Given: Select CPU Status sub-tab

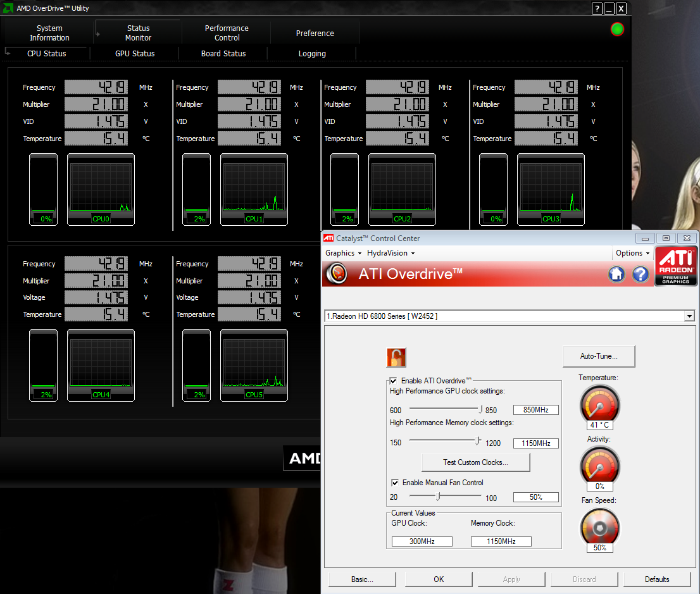Looking at the screenshot, I should point(46,54).
